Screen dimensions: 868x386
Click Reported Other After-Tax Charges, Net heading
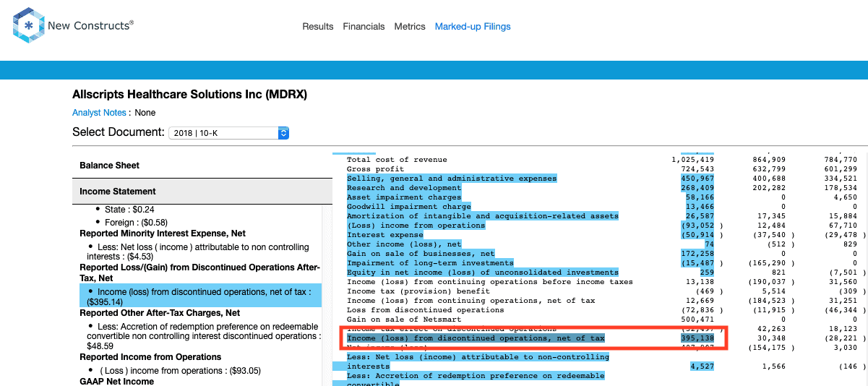point(160,313)
